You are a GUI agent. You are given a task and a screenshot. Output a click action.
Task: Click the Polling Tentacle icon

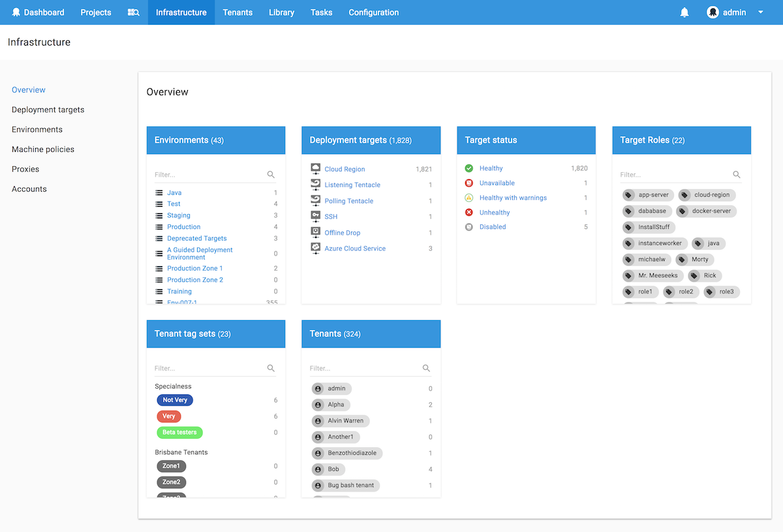click(x=315, y=201)
